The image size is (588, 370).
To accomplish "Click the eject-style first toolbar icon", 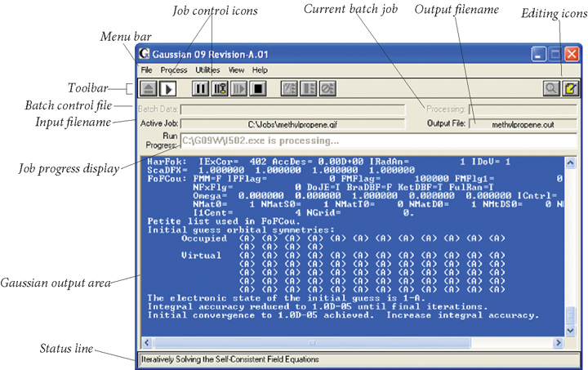I will point(149,88).
